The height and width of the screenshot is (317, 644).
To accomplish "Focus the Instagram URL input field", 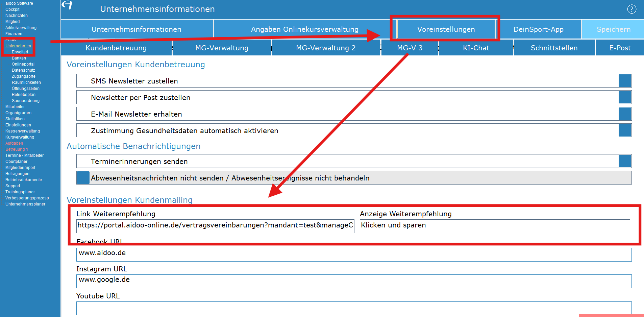I will [x=354, y=281].
